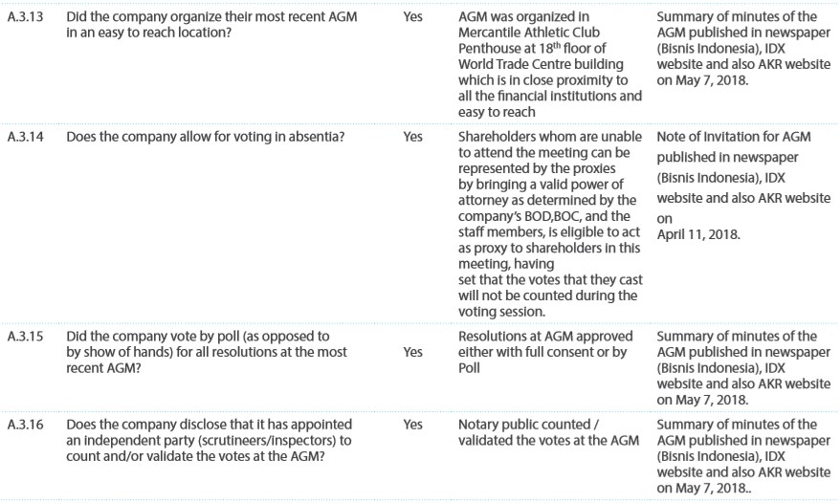840x504 pixels.
Task: Click the Note of Invitation for AGM reference
Action: [734, 137]
